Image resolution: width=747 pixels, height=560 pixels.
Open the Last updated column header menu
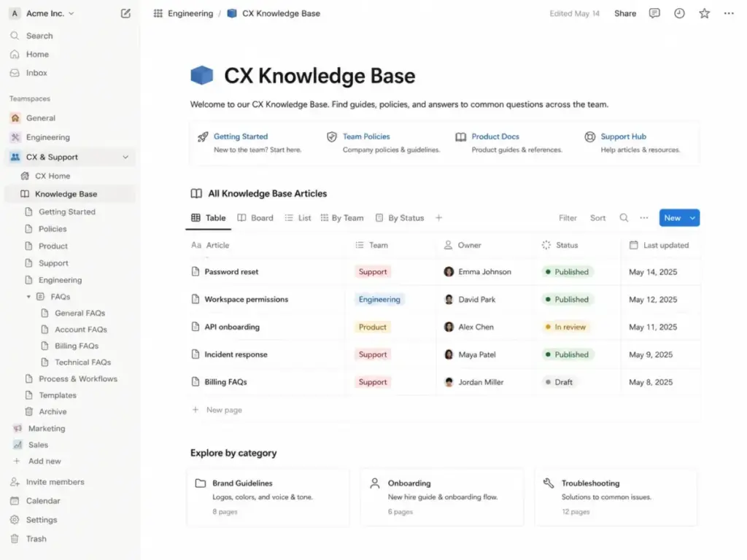click(x=659, y=245)
